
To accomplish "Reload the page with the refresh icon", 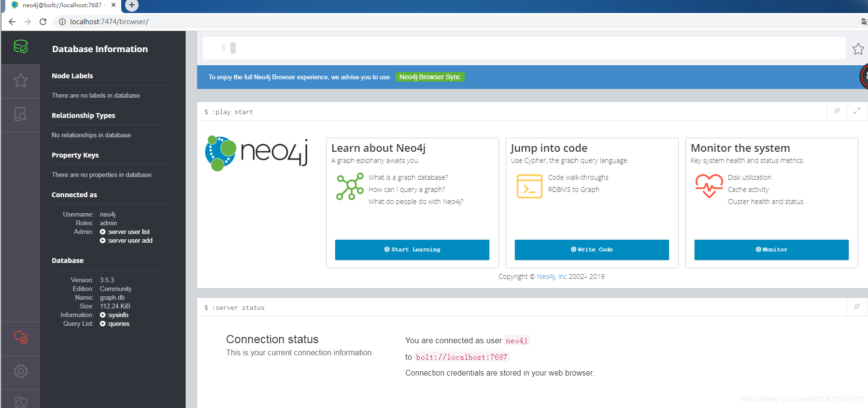I will click(x=43, y=22).
